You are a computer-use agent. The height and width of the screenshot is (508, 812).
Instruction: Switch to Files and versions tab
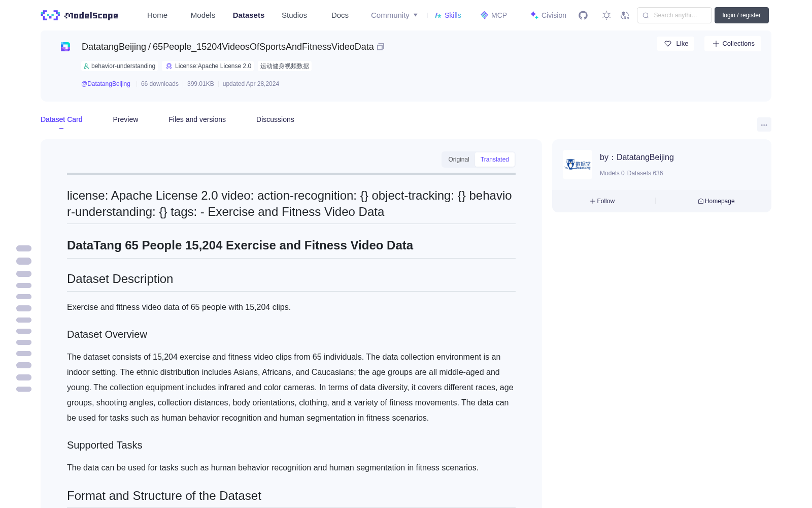click(197, 119)
